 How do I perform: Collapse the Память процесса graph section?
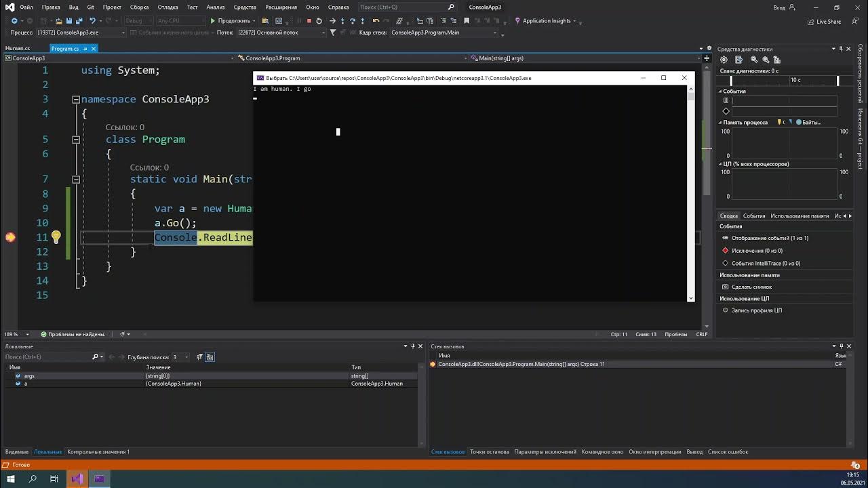pos(720,123)
